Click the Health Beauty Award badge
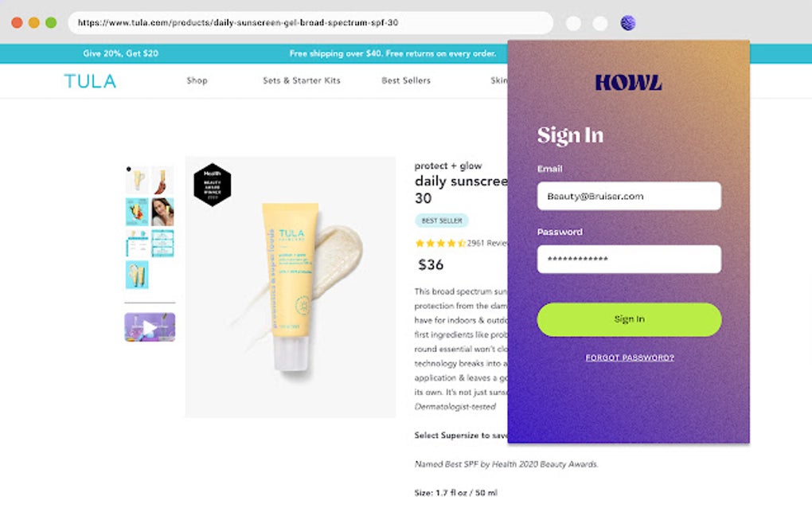812x508 pixels. 212,185
